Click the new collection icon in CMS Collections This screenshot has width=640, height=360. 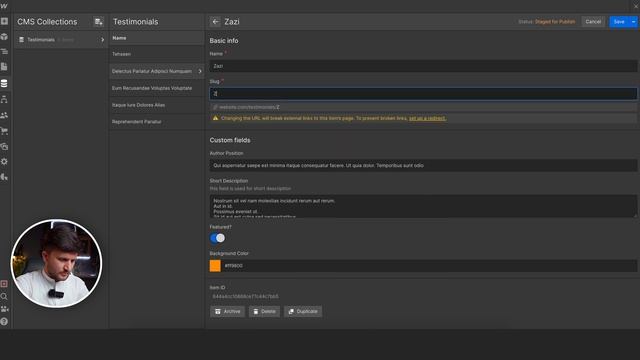(x=98, y=22)
